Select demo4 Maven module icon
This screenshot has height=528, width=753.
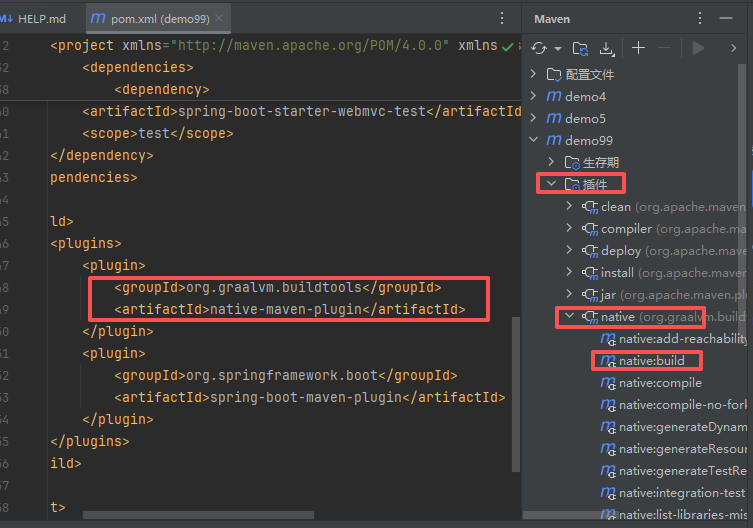554,96
